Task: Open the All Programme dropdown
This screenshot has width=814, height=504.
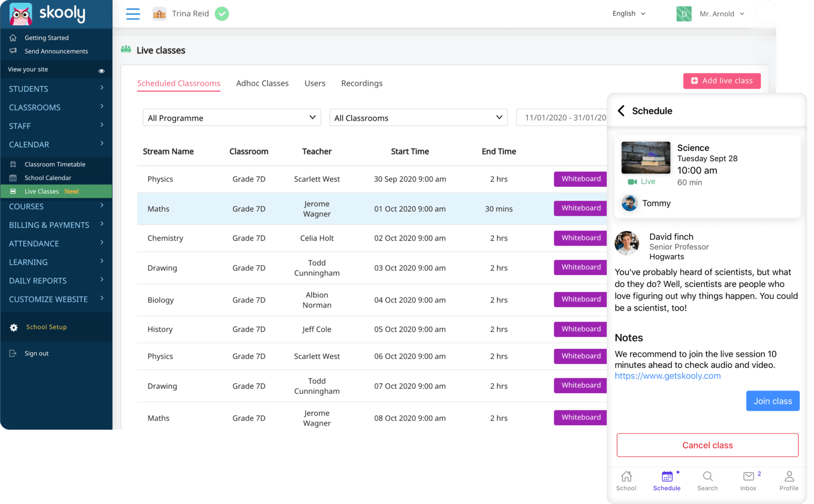Action: pos(232,117)
